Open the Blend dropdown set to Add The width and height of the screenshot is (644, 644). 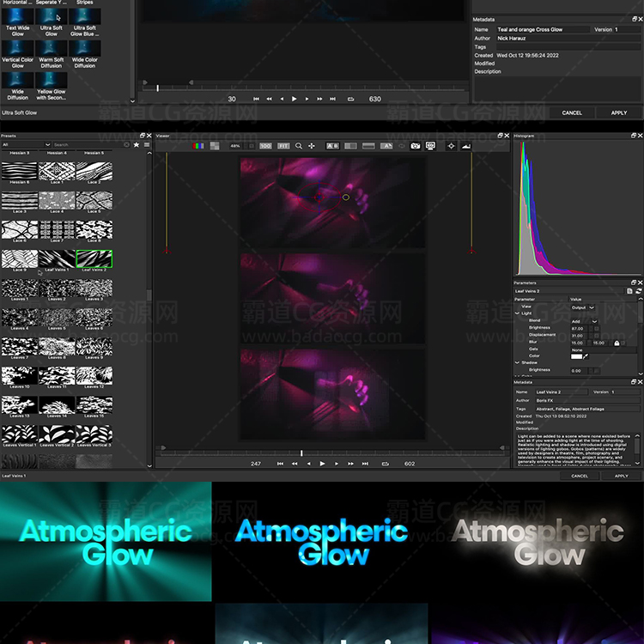click(581, 321)
